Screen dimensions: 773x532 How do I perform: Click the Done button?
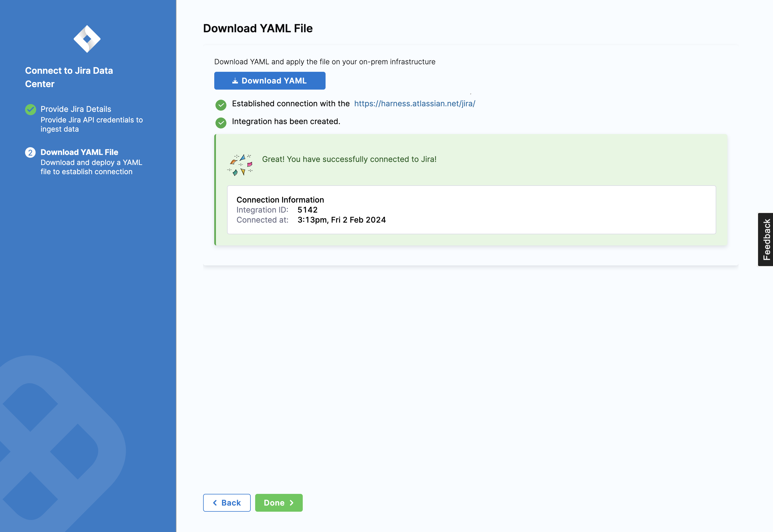pos(279,502)
